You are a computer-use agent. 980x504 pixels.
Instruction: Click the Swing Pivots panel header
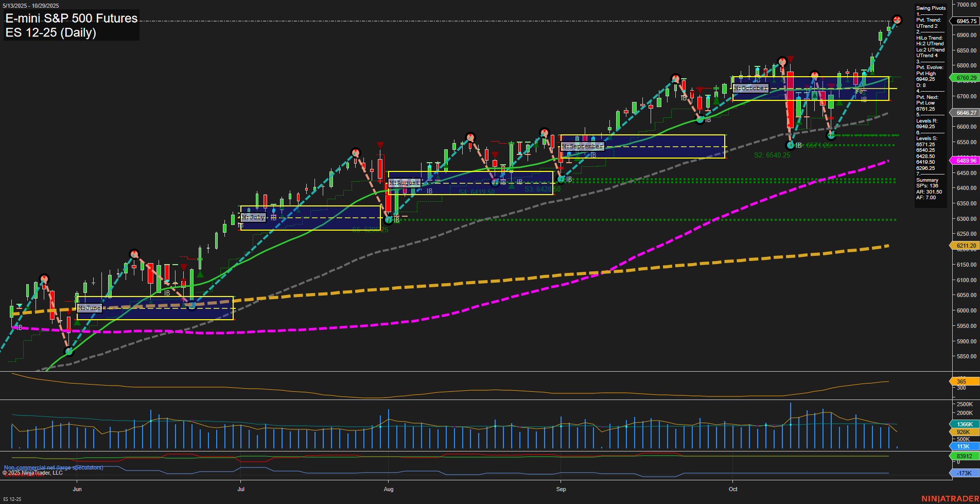coord(931,8)
